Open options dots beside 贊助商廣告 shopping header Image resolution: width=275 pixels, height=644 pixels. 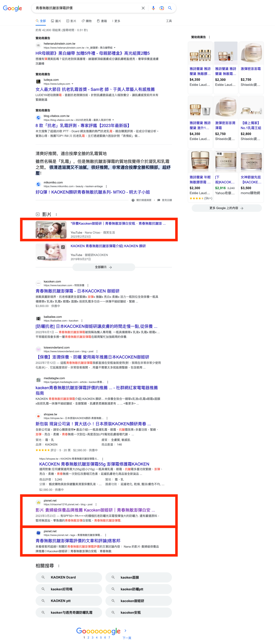(209, 37)
